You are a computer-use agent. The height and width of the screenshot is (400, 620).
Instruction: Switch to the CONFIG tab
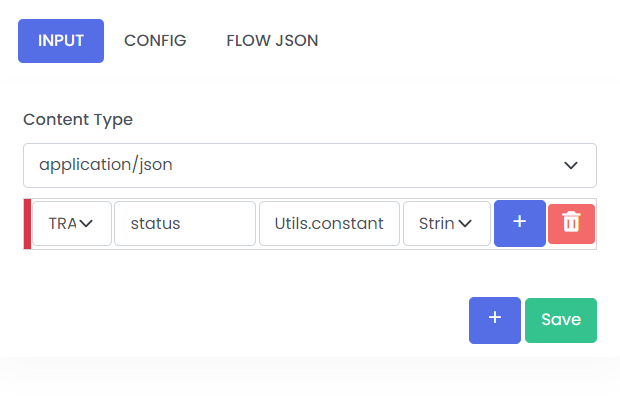(x=155, y=41)
